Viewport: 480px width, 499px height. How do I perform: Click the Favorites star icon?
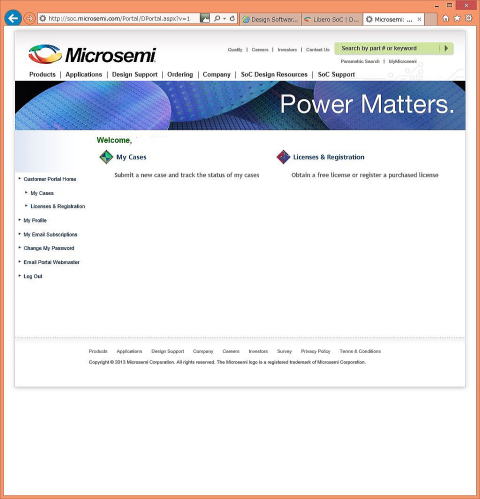pos(457,19)
